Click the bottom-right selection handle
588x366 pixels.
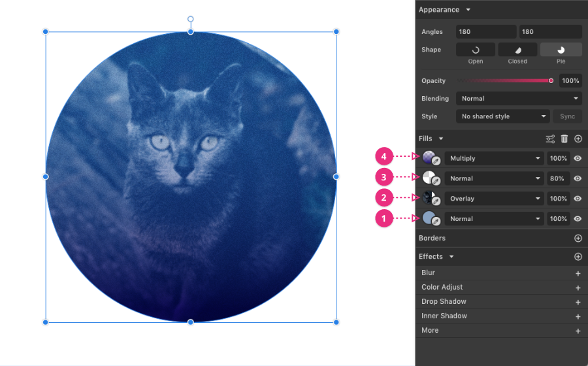pos(336,322)
